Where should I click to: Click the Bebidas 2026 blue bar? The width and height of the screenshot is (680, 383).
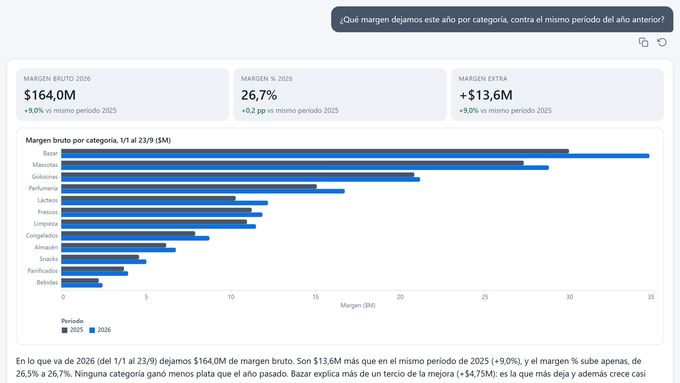coord(82,285)
